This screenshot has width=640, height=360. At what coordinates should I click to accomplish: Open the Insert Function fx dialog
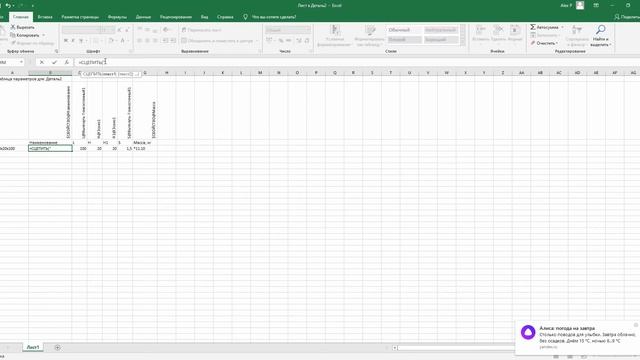pos(67,62)
